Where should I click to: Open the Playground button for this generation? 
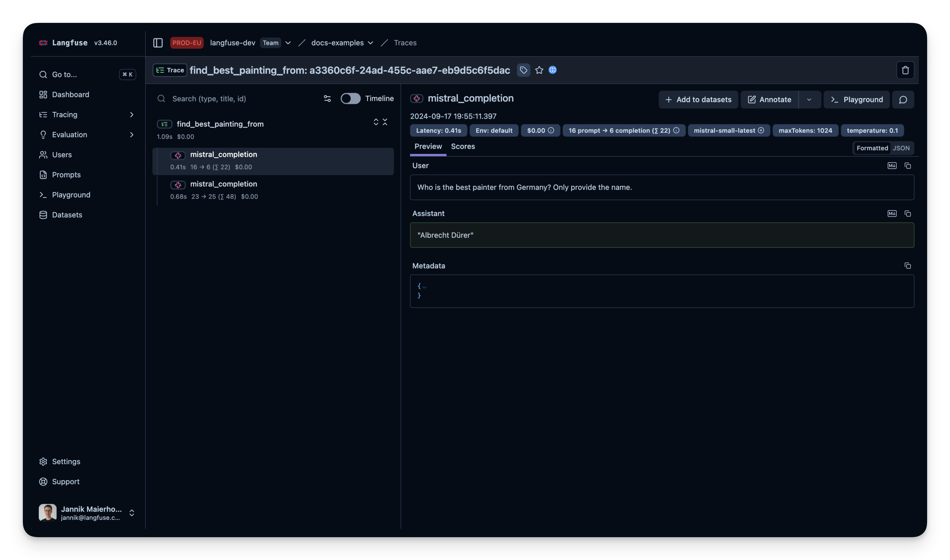point(856,100)
